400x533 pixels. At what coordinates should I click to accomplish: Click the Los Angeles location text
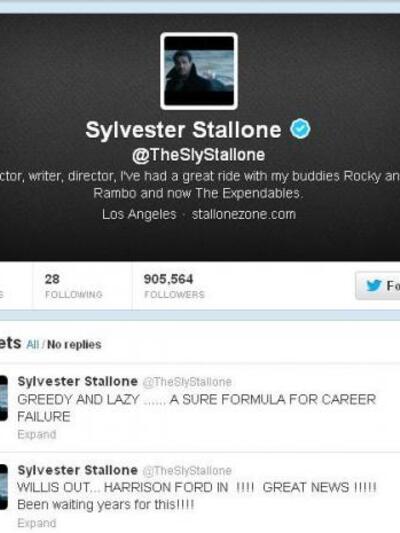(x=139, y=214)
